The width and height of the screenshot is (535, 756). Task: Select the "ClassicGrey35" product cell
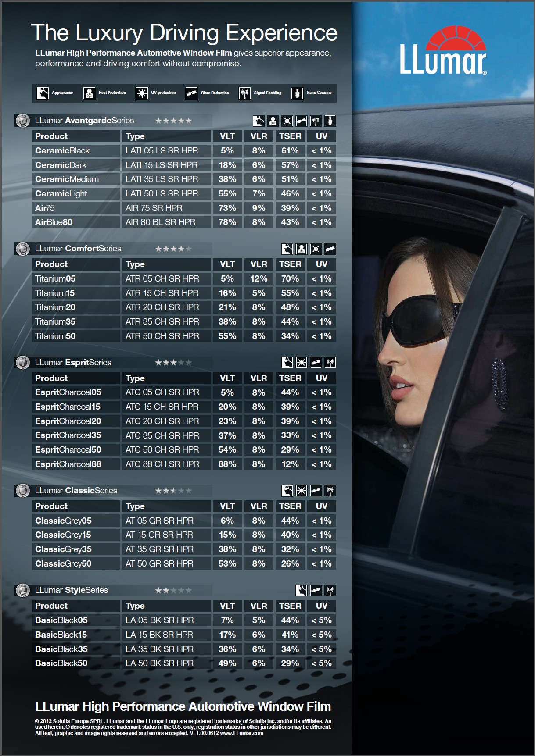click(x=76, y=549)
